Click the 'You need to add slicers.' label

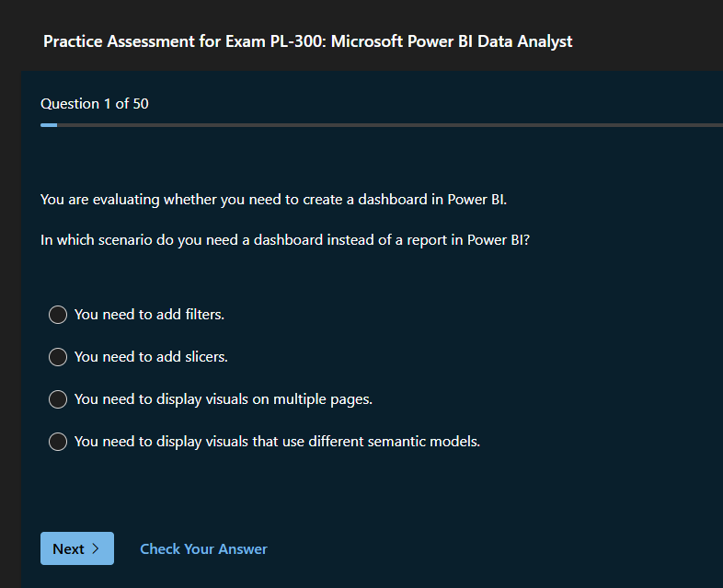tap(151, 357)
